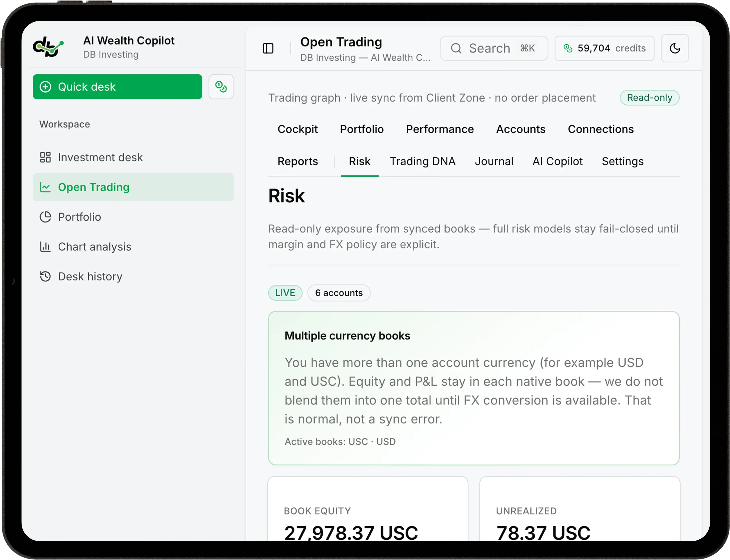Click the Portfolio pie icon in sidebar
This screenshot has width=730, height=560.
point(45,217)
